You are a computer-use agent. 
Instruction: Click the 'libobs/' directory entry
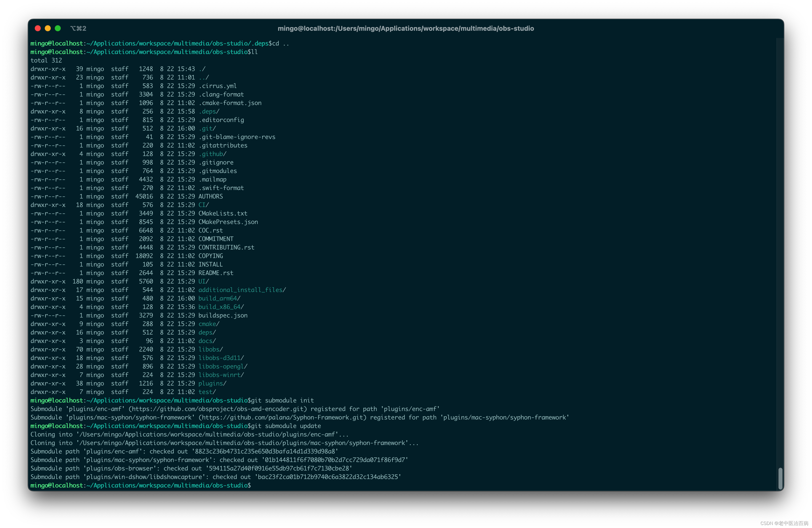(210, 349)
